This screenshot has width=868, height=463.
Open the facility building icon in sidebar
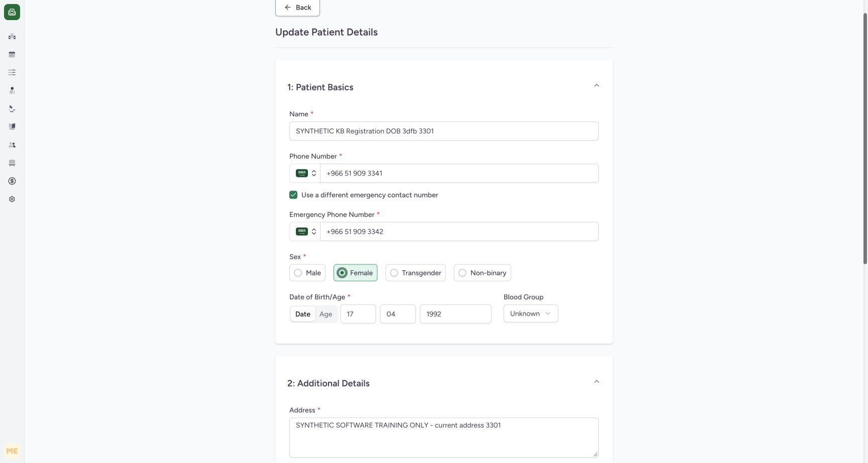pyautogui.click(x=12, y=36)
